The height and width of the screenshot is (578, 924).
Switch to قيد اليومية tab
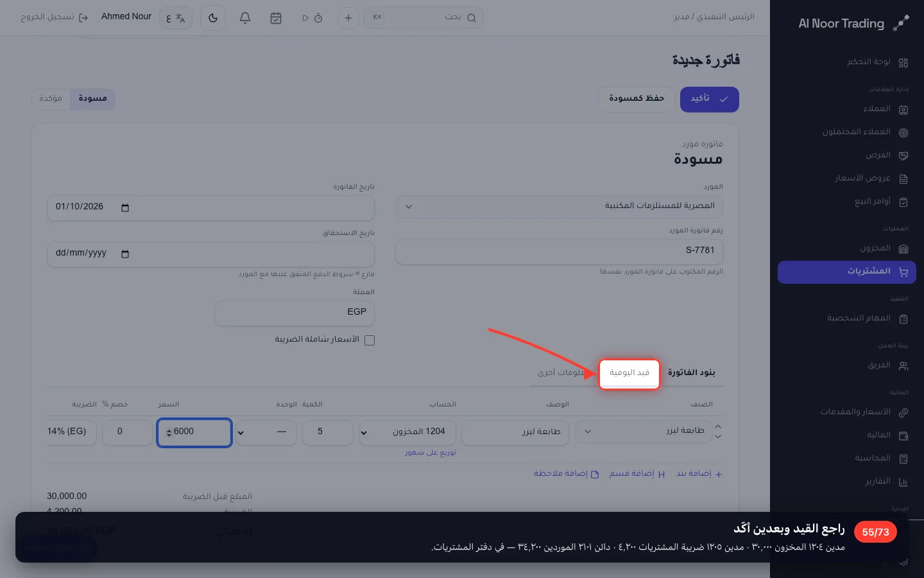pyautogui.click(x=629, y=373)
